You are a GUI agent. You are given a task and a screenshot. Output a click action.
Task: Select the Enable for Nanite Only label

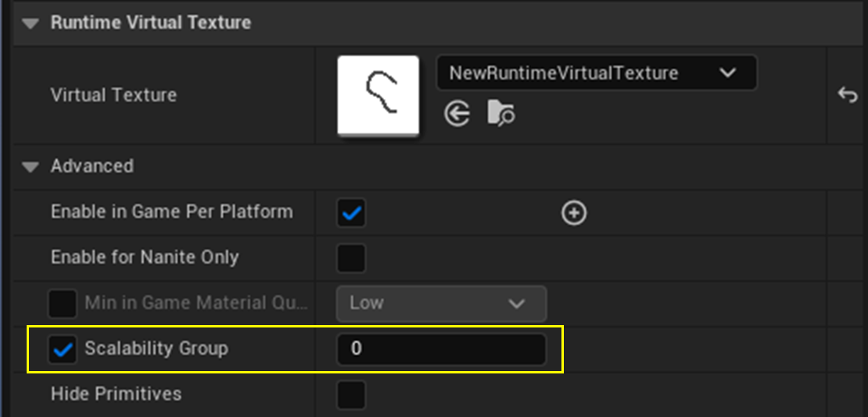coord(144,258)
